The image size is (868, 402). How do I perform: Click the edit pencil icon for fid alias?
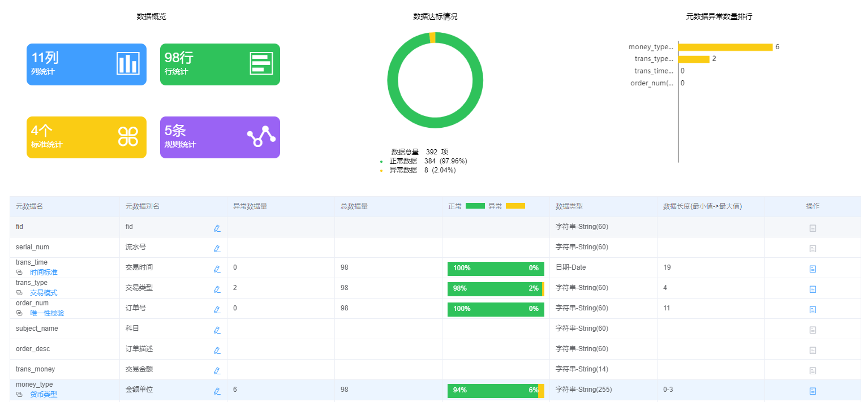point(217,228)
